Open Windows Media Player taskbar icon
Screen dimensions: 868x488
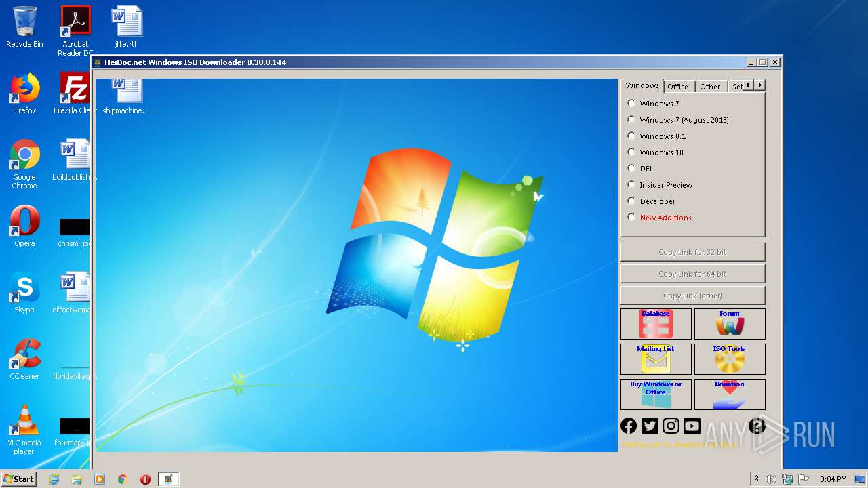tap(100, 479)
